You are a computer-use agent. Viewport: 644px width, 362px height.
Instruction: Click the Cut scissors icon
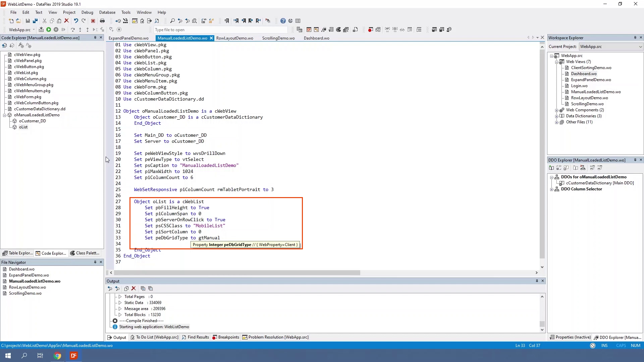click(44, 21)
